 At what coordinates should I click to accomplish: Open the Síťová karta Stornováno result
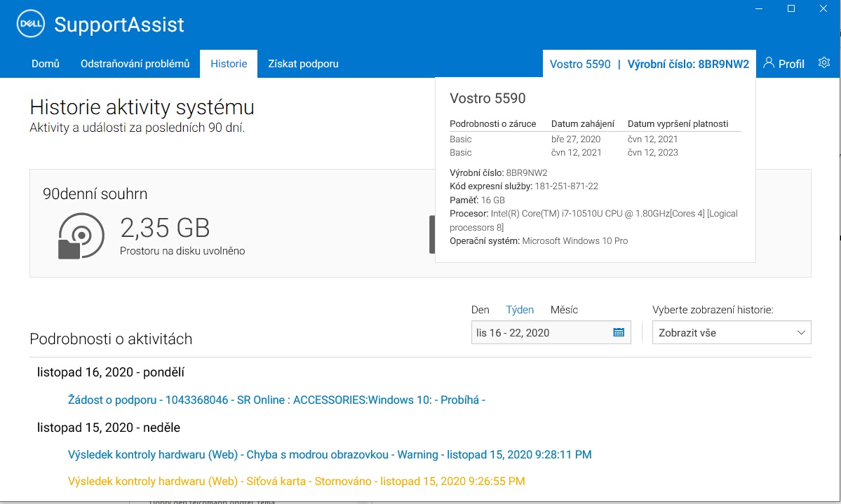(296, 482)
